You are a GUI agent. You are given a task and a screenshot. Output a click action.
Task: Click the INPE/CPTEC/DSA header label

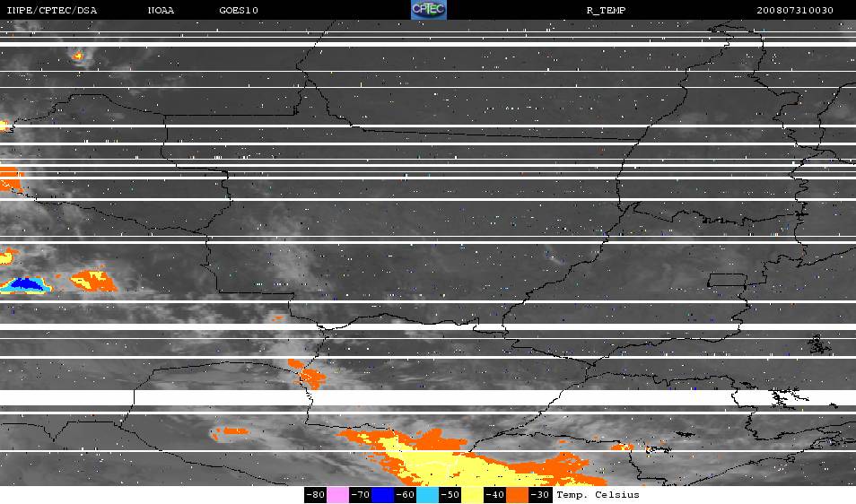click(52, 11)
